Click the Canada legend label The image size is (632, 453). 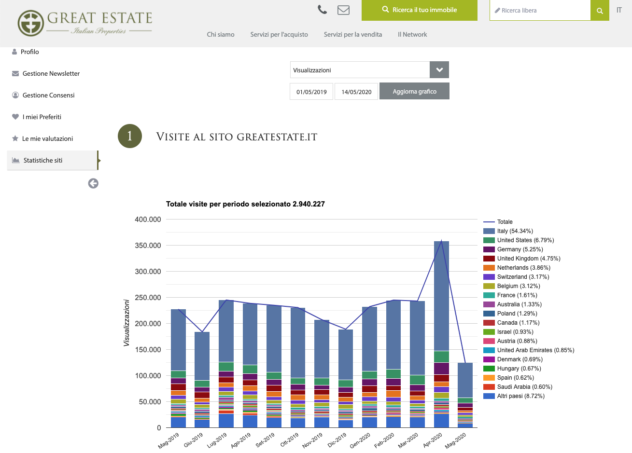click(x=518, y=323)
